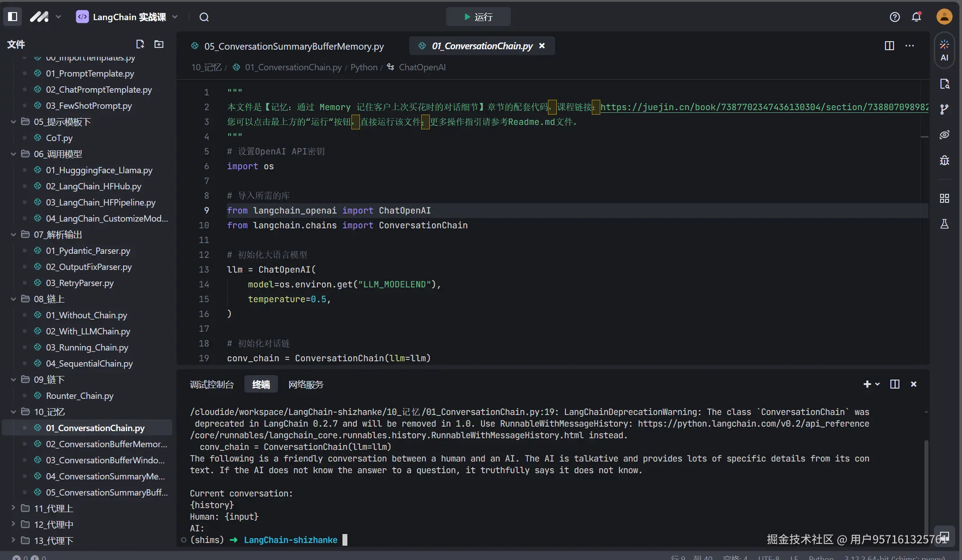
Task: Switch to 05_ConversationSummaryBufferMemory.py tab
Action: 294,46
